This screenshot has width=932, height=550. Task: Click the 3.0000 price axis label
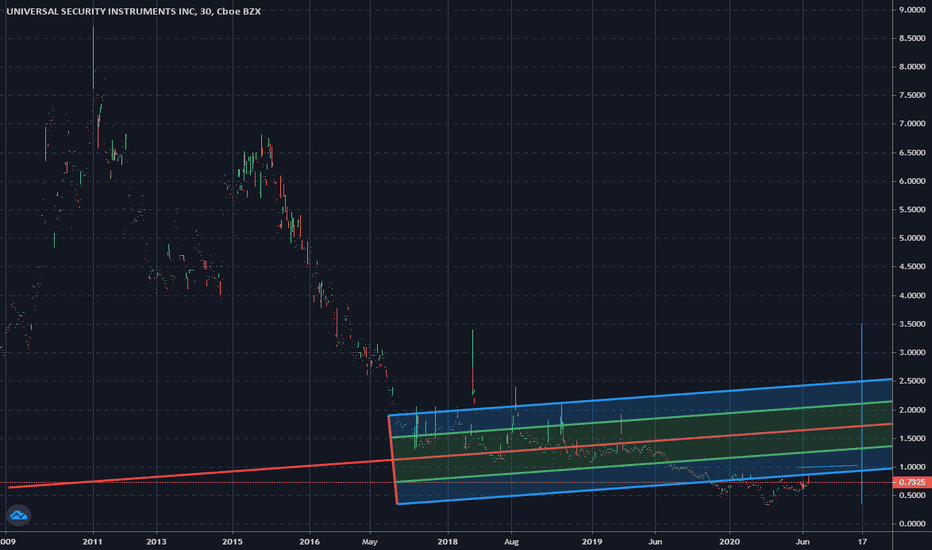click(x=912, y=353)
